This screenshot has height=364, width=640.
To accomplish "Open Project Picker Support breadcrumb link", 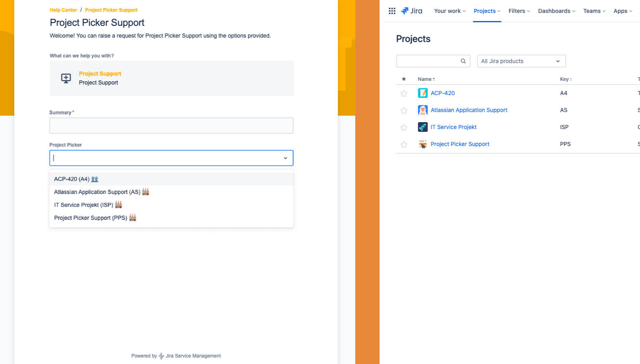I will click(x=111, y=10).
